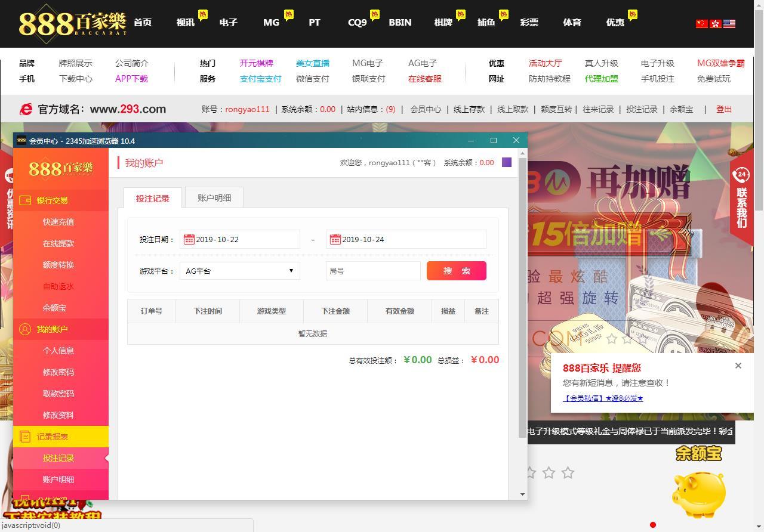Select 修改密码 in the sidebar
764x532 pixels.
click(x=58, y=372)
